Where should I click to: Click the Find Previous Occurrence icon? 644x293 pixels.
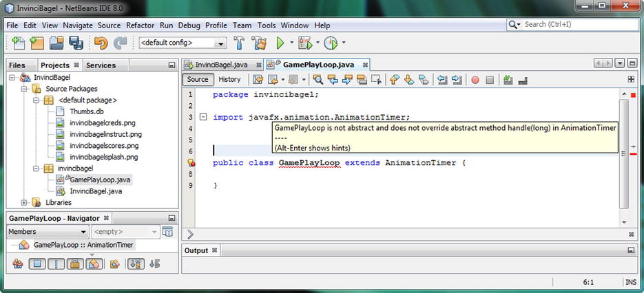click(x=332, y=80)
